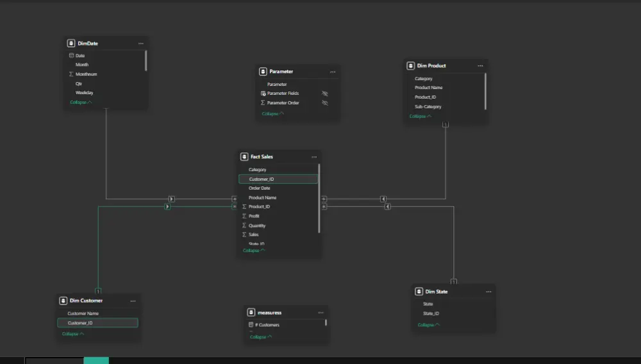This screenshot has height=364, width=641.
Task: Open Dim Product more options menu
Action: 480,66
